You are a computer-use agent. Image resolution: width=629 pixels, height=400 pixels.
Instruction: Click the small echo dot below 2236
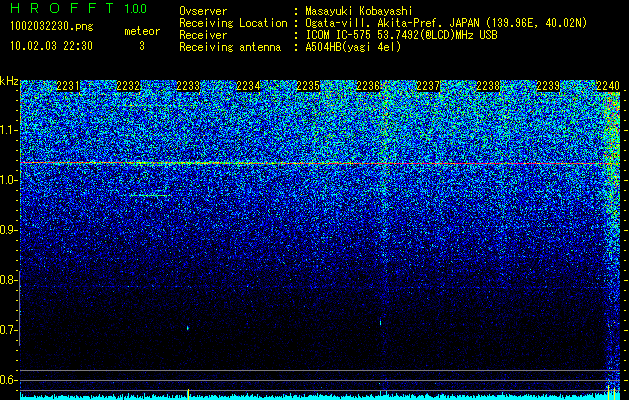pos(380,322)
